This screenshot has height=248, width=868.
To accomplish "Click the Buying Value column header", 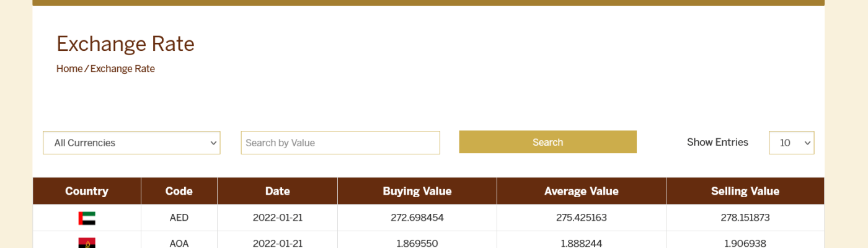I will [417, 191].
